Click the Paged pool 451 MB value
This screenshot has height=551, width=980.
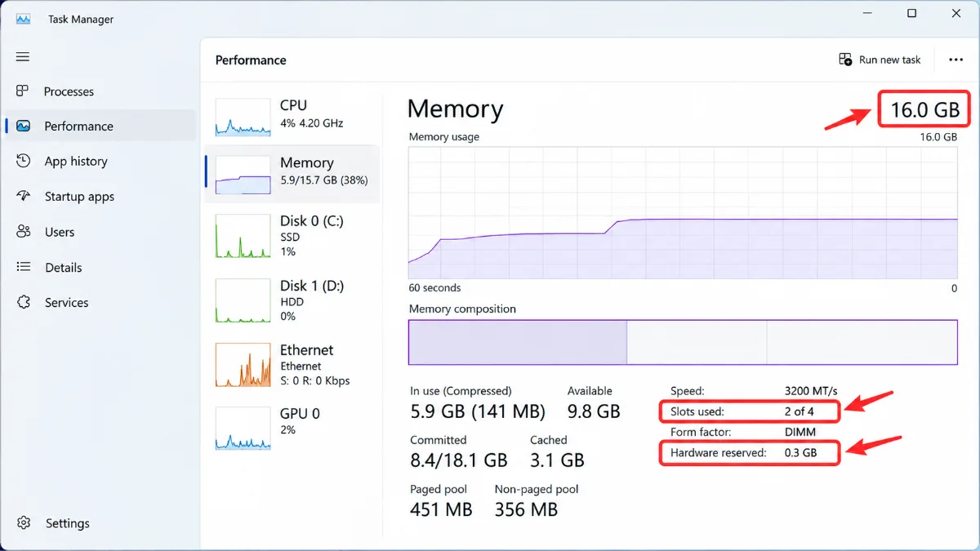441,509
